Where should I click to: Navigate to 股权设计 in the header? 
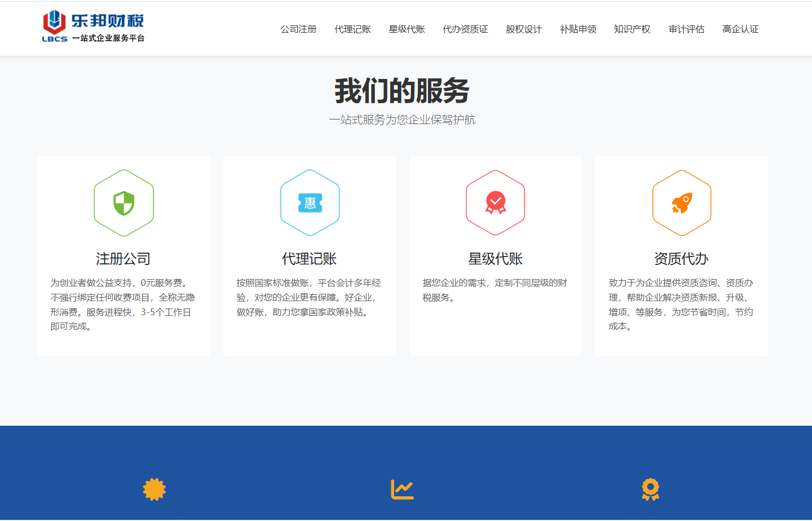tap(524, 29)
